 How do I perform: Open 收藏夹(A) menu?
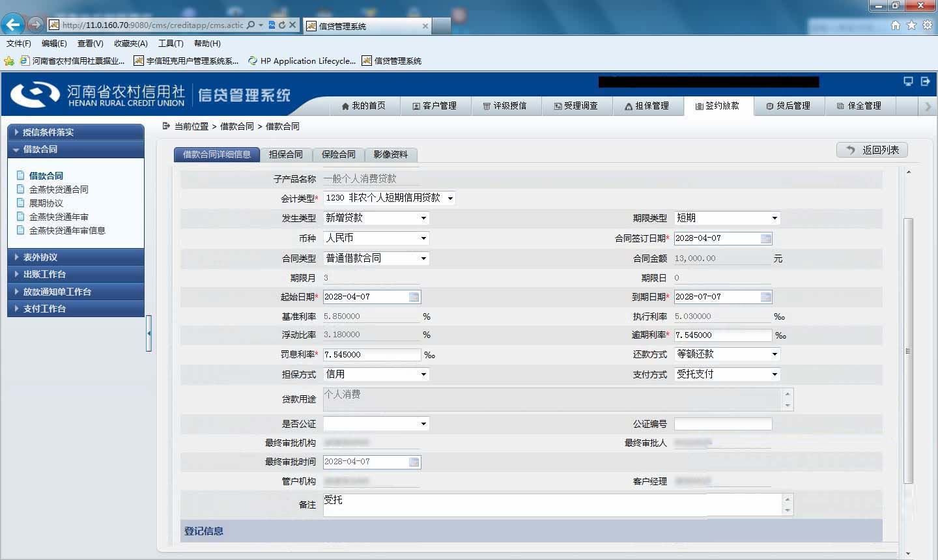(x=131, y=44)
